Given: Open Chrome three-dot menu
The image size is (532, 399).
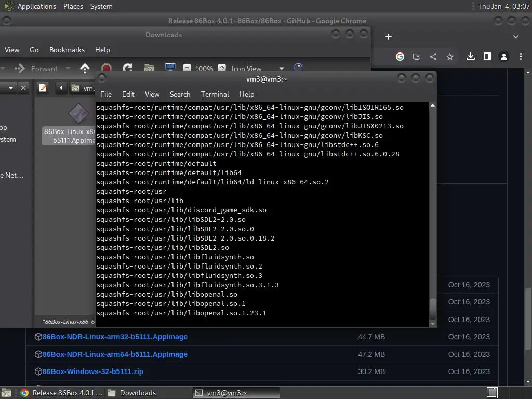Looking at the screenshot, I should pos(521,56).
